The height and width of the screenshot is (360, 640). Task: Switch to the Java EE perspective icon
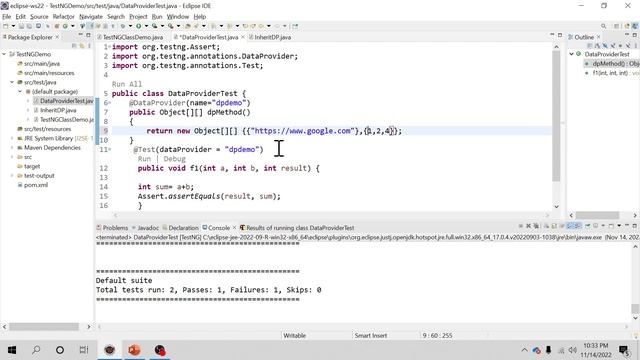coord(627,26)
